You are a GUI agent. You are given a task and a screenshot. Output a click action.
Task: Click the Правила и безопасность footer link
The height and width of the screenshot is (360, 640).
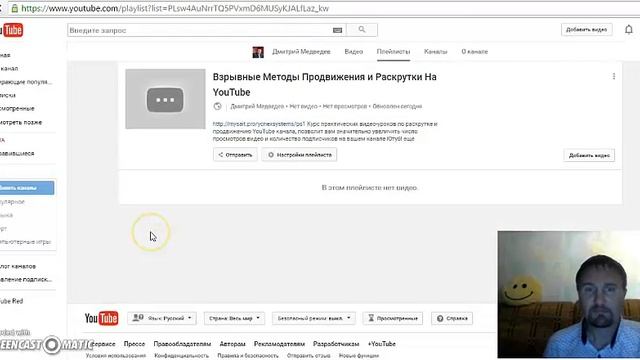[248, 356]
